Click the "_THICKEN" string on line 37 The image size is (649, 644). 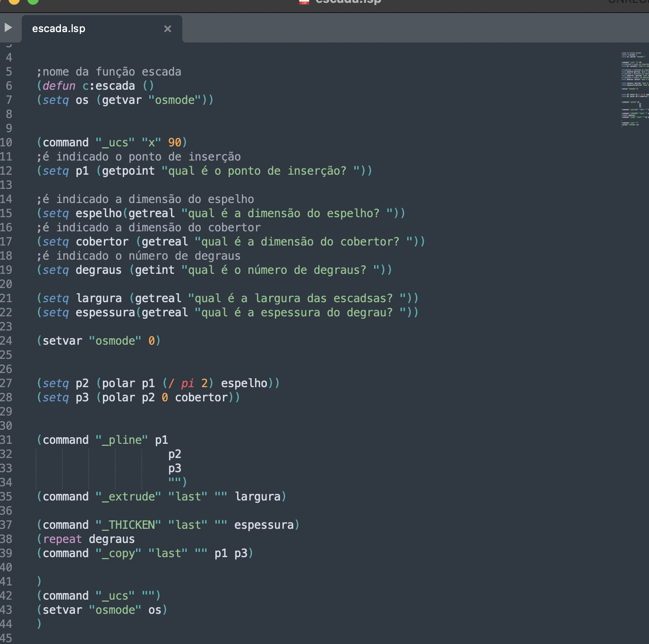pyautogui.click(x=128, y=525)
